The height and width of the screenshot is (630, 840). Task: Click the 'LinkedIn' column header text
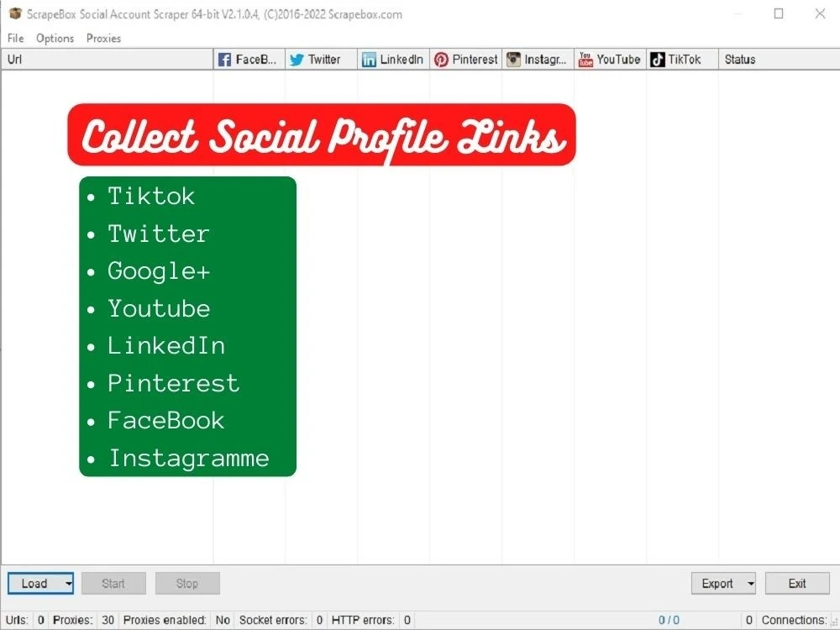(x=402, y=60)
